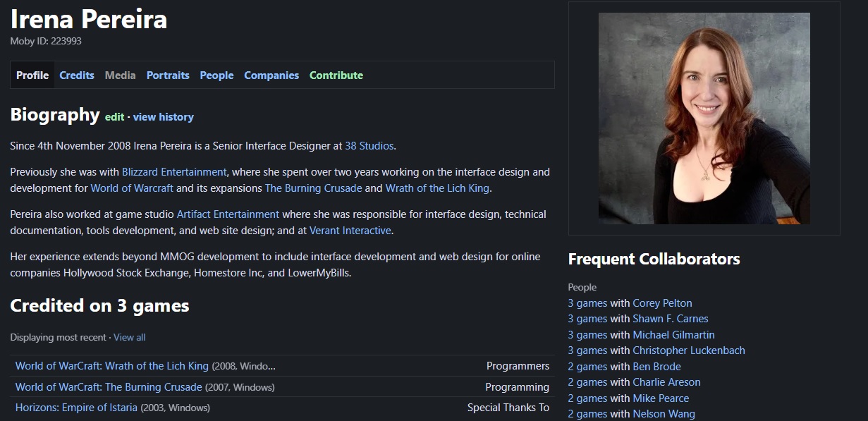Image resolution: width=868 pixels, height=421 pixels.
Task: Open Ben Brode's profile link
Action: point(656,367)
